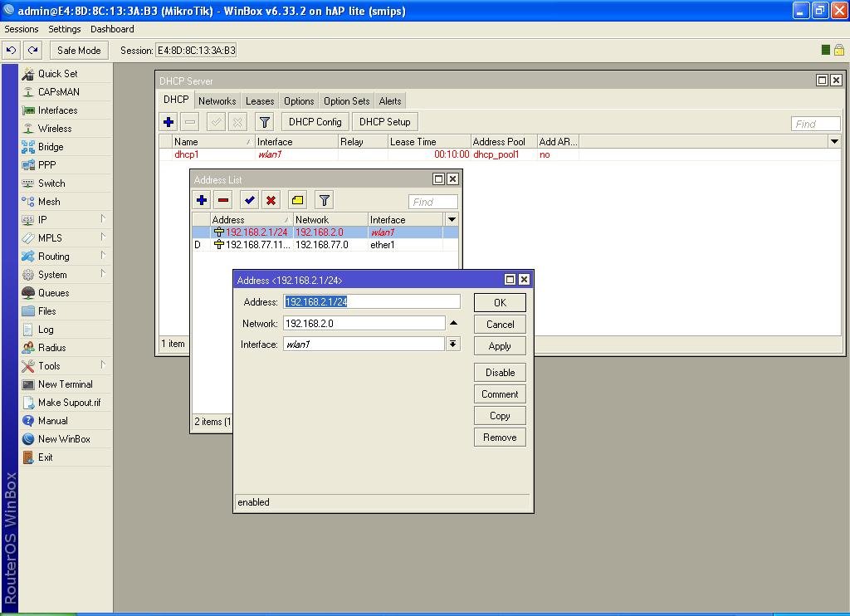This screenshot has height=616, width=850.
Task: Click the Address input field
Action: 371,302
